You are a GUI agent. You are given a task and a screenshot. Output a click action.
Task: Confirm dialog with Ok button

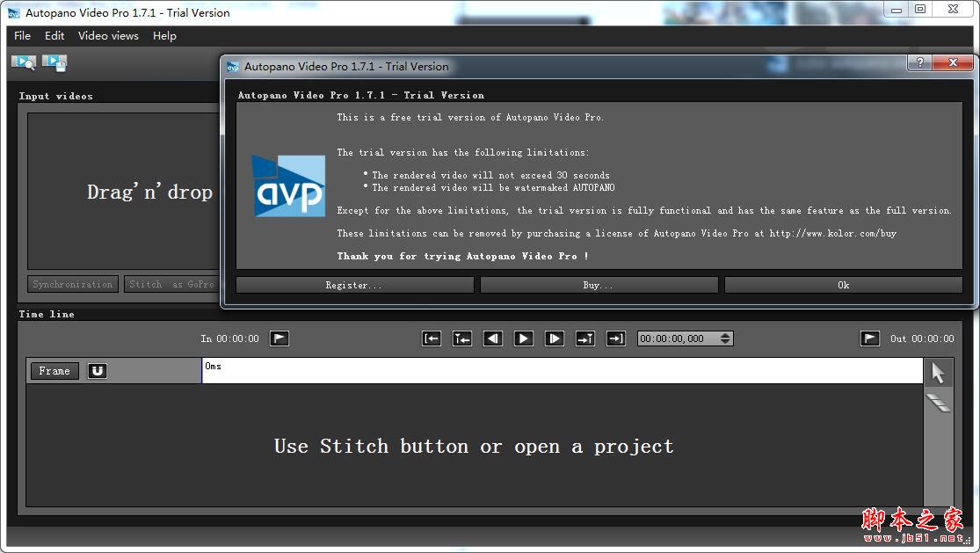tap(843, 285)
